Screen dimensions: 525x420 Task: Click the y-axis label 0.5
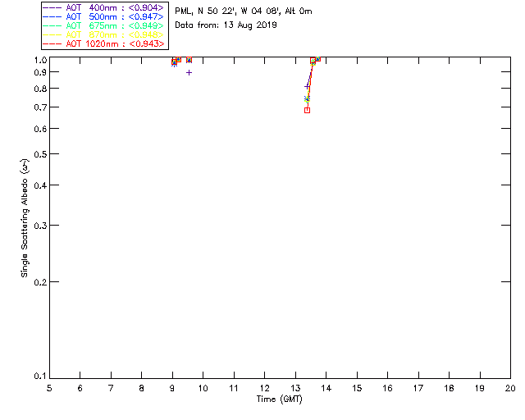(x=40, y=154)
